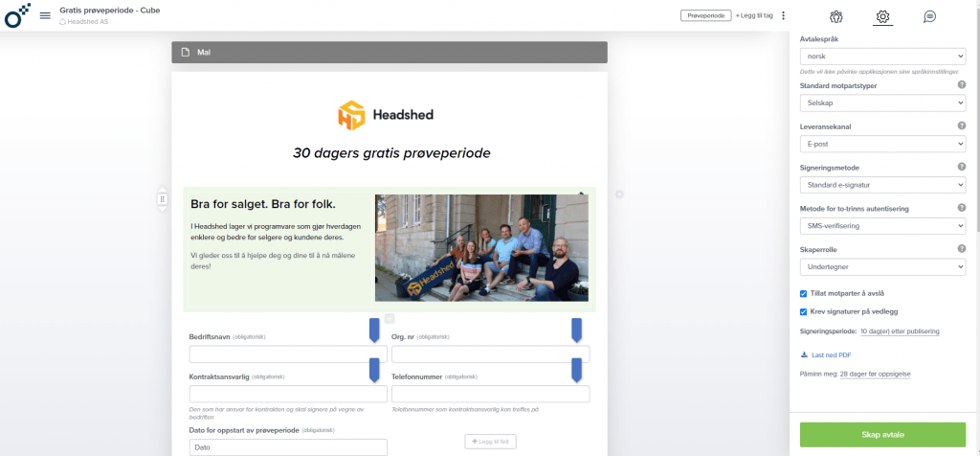Click the Org. nr input field

[491, 354]
